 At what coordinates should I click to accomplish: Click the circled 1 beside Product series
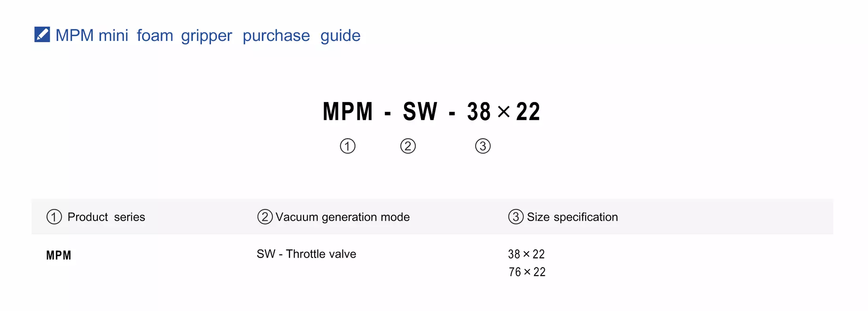coord(54,217)
